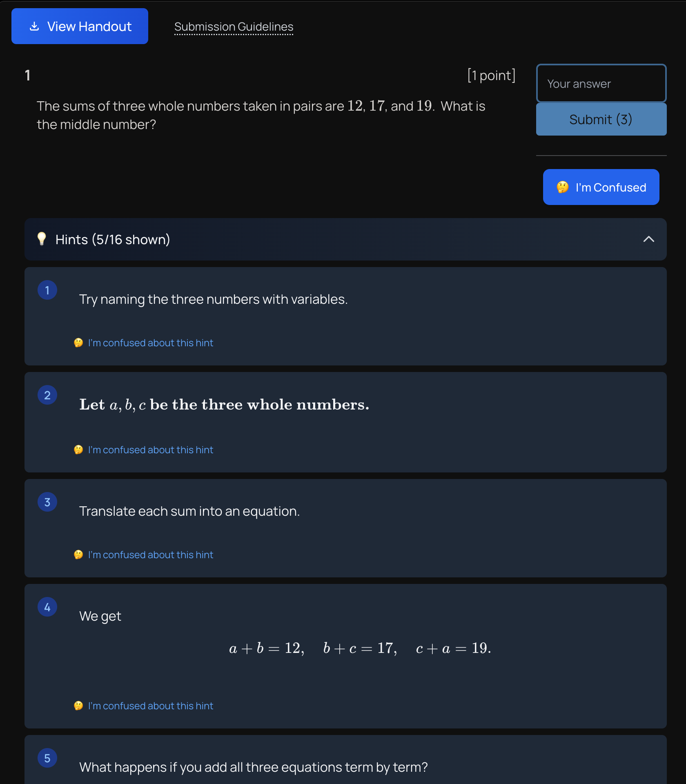This screenshot has width=686, height=784.
Task: Select the Your answer input field
Action: coord(601,83)
